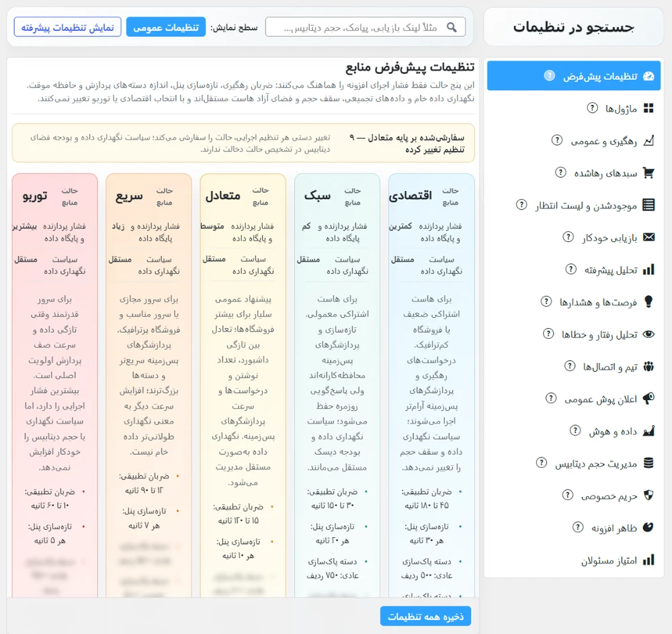Click the ذخیره همه تنظیمات save button

point(425,617)
